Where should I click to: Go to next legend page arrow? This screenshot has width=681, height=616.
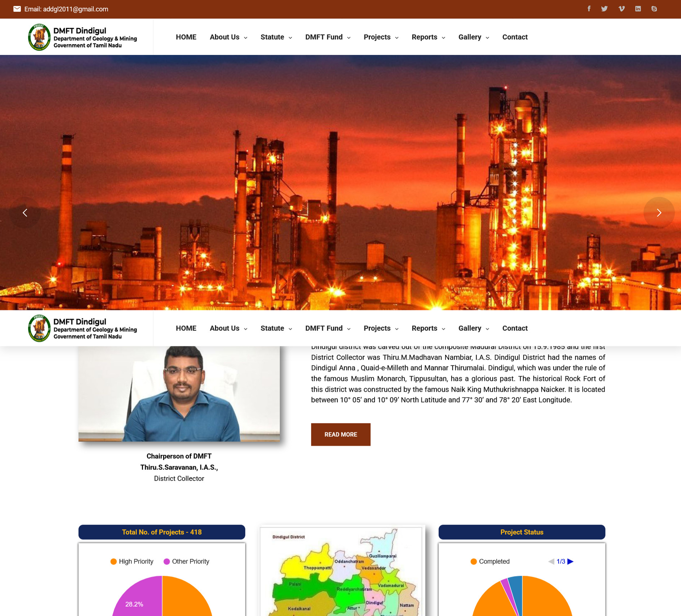570,561
